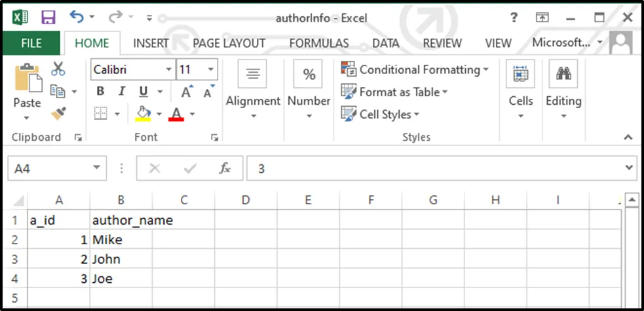Select cell B2 containing Mike
Screen dimensions: 644x311
(121, 240)
